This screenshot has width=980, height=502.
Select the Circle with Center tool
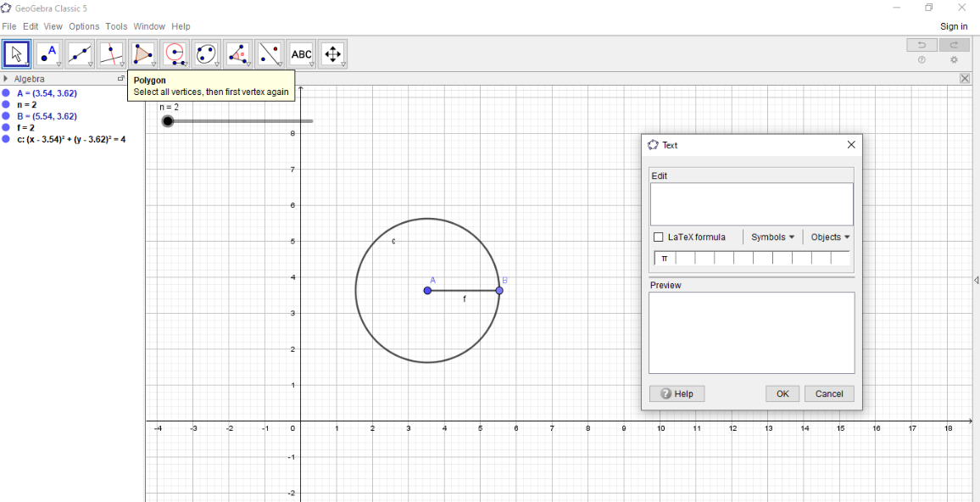[x=175, y=53]
